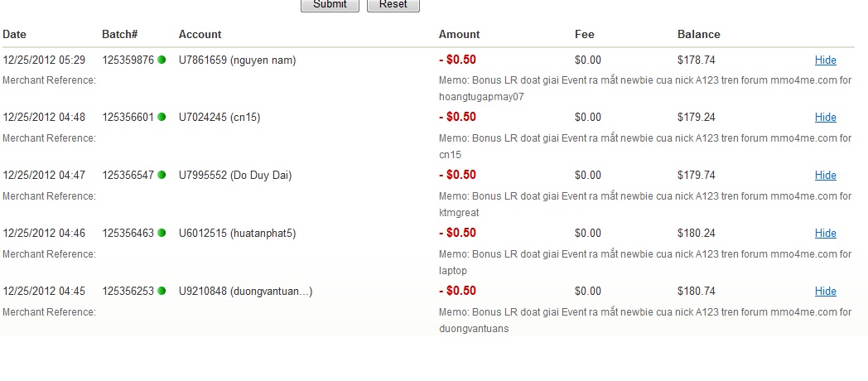Click the Account column header

200,35
